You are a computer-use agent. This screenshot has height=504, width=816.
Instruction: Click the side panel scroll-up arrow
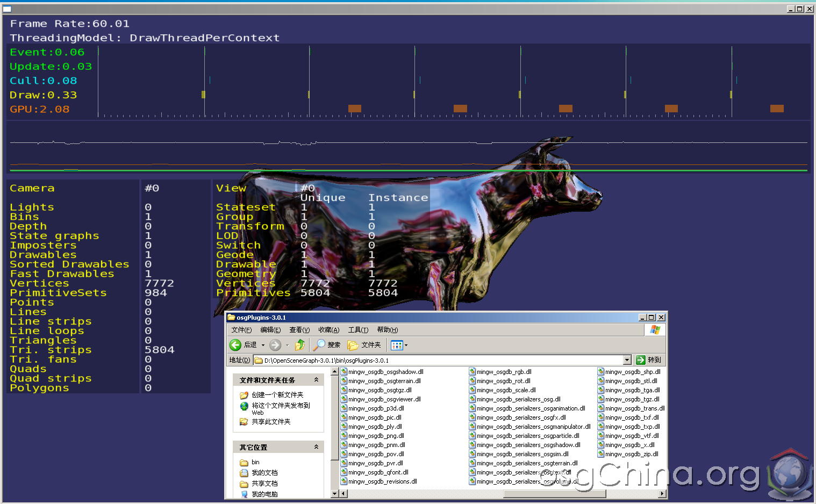pos(334,371)
